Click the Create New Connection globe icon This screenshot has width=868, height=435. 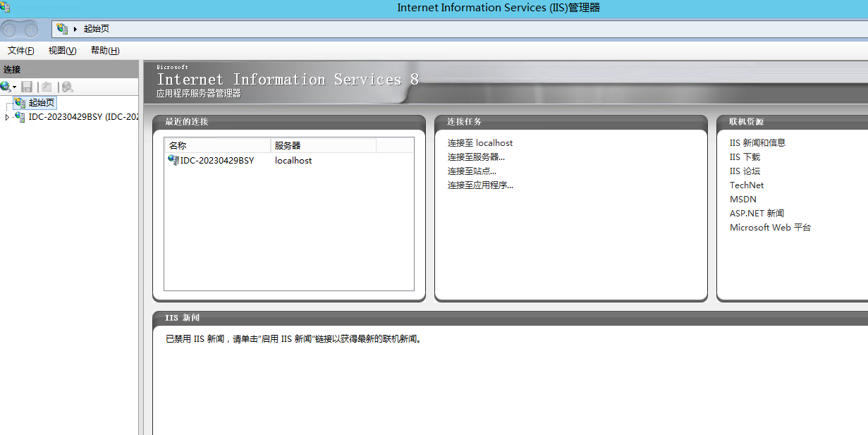coord(6,87)
